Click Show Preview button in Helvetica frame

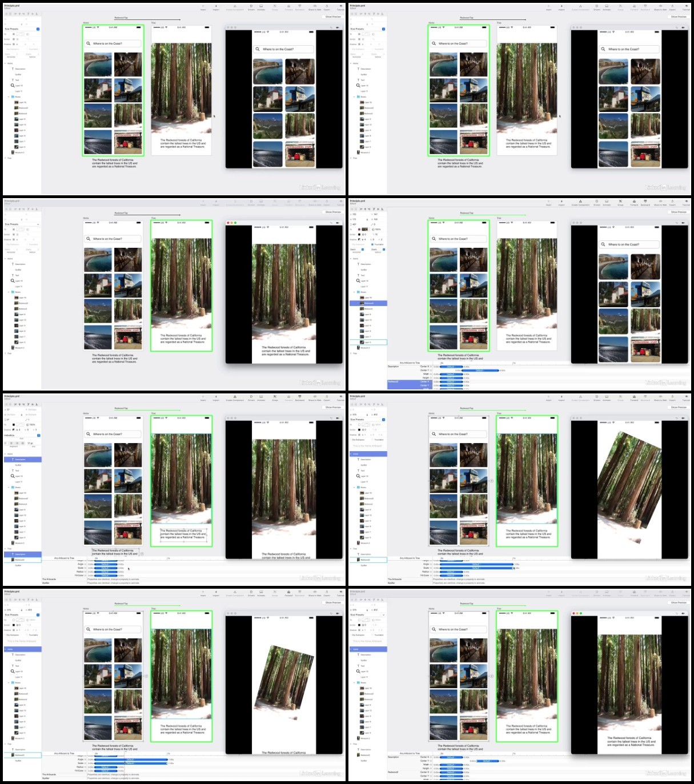click(x=332, y=407)
